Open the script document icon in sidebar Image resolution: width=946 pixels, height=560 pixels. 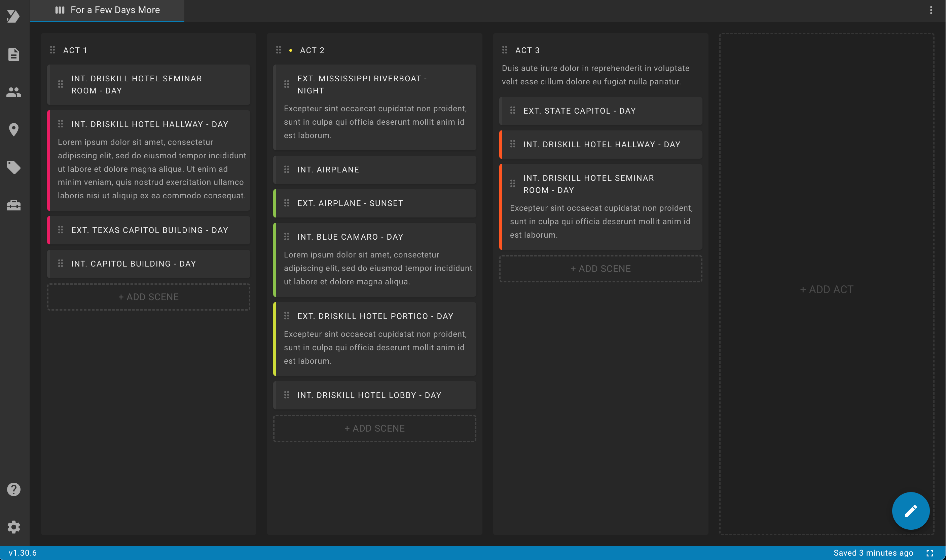coord(13,54)
